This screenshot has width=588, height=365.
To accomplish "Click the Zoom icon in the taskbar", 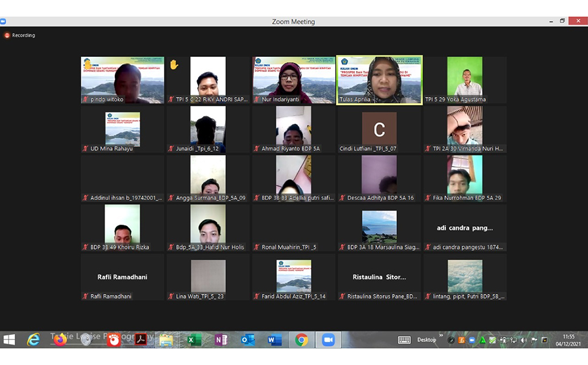I will [328, 340].
